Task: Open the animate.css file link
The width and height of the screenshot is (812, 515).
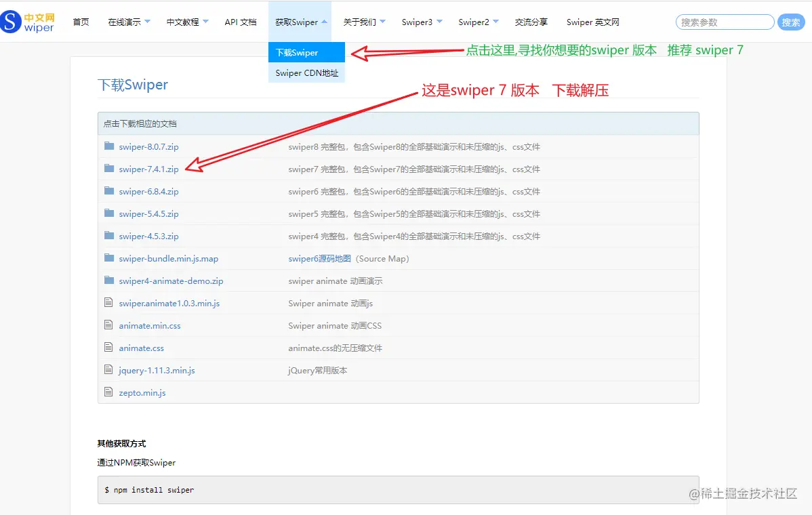Action: coord(142,348)
